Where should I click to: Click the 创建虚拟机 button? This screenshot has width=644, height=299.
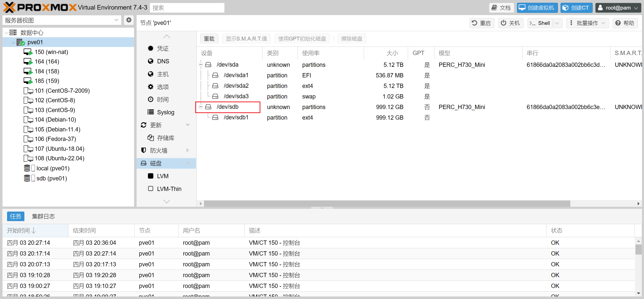537,8
